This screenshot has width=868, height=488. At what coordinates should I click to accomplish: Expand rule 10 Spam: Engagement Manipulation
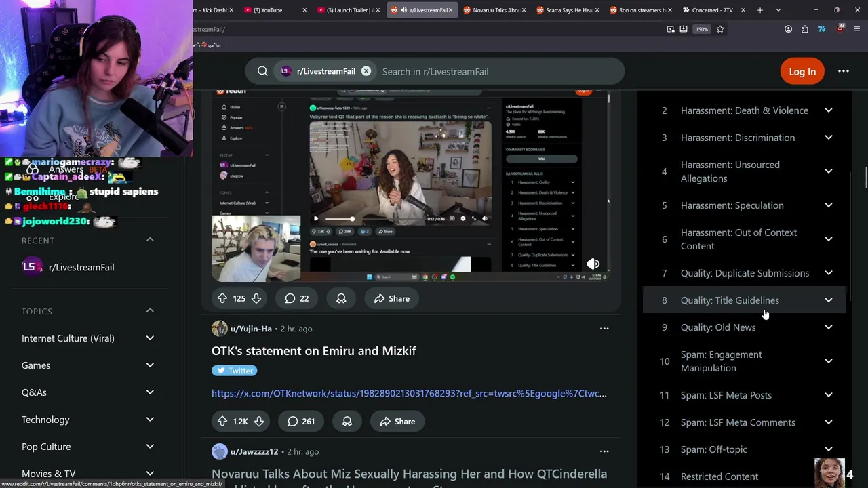click(745, 361)
